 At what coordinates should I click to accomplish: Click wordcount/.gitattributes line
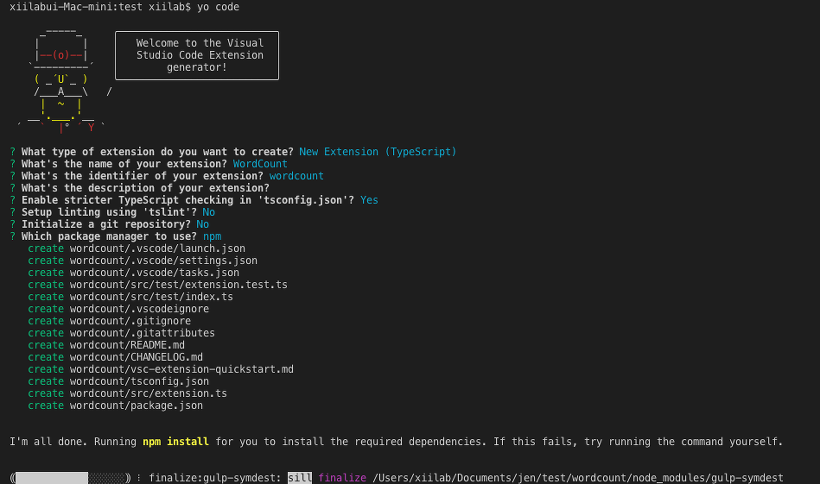(121, 333)
